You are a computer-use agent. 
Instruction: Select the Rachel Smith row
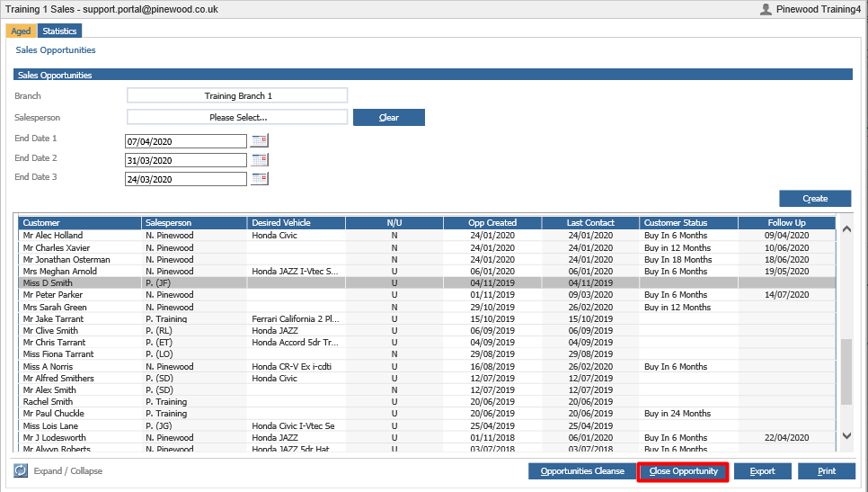pos(427,402)
